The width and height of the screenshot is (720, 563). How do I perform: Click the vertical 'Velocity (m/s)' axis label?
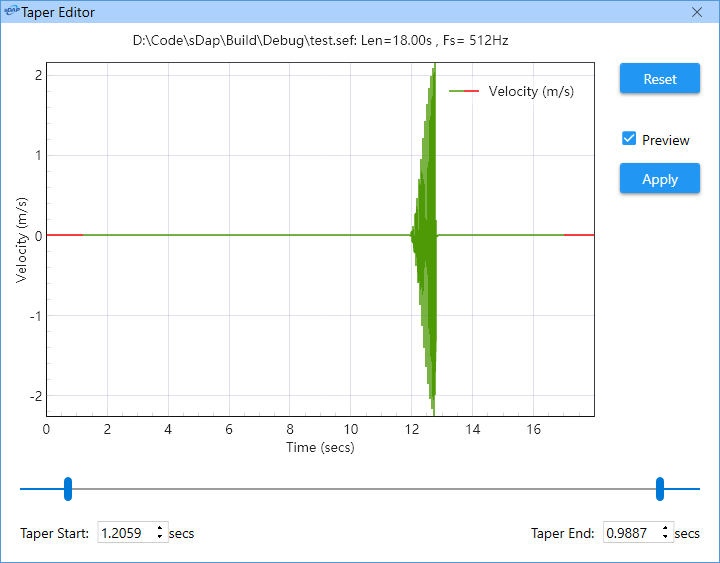point(21,240)
